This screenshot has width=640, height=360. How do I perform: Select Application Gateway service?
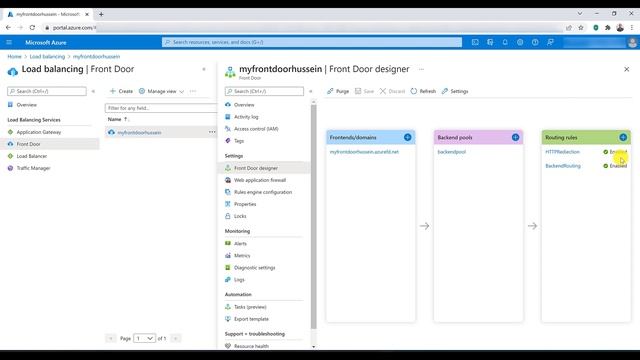[38, 132]
